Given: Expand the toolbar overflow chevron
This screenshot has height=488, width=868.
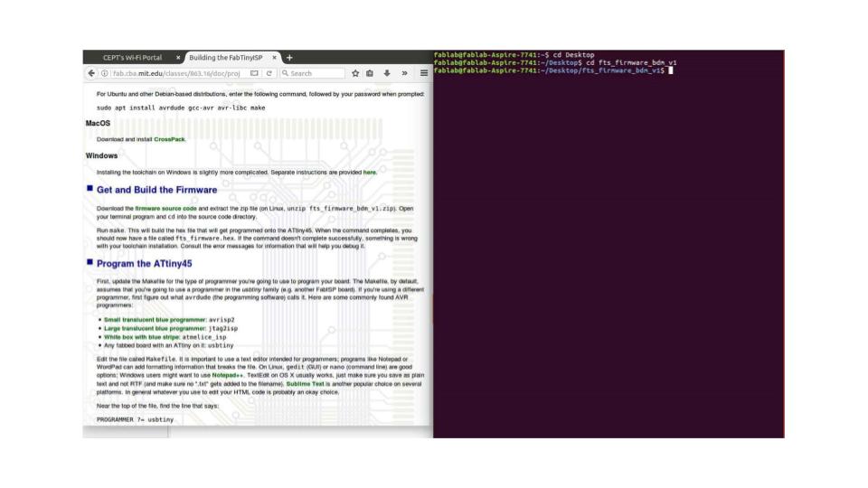Looking at the screenshot, I should click(405, 73).
